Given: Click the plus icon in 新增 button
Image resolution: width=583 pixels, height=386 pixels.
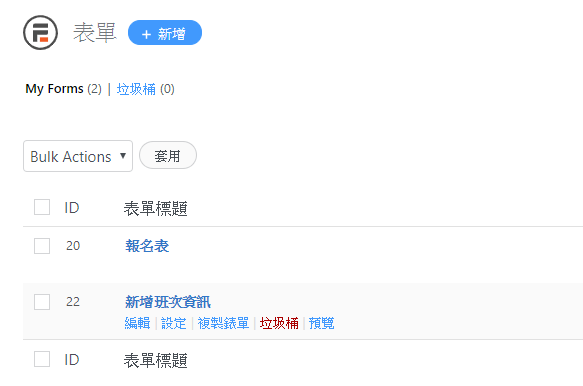Looking at the screenshot, I should [x=146, y=34].
